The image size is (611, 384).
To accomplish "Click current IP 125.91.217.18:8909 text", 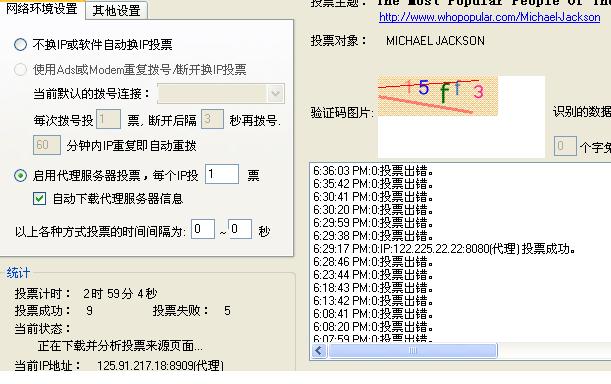I will point(160,365).
